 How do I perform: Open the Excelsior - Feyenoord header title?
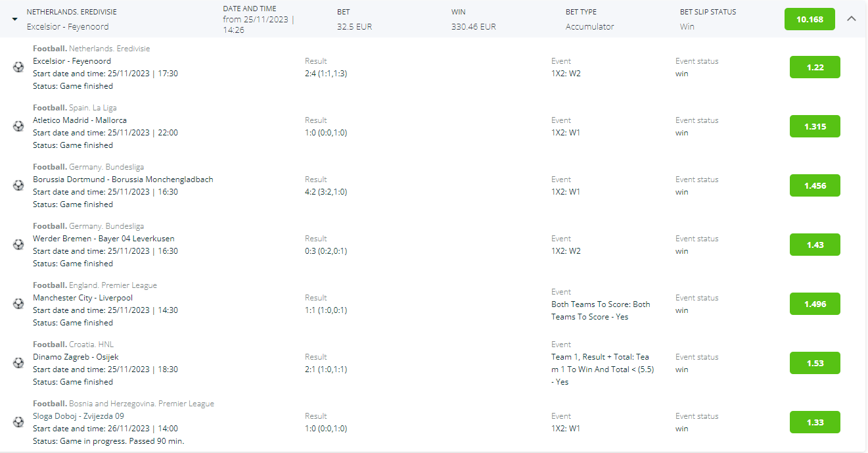point(68,27)
